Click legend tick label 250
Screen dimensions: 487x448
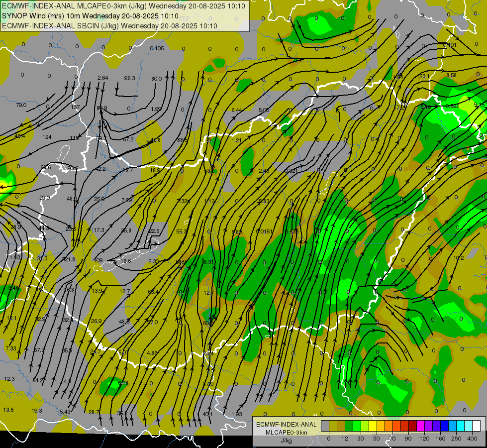point(456,439)
